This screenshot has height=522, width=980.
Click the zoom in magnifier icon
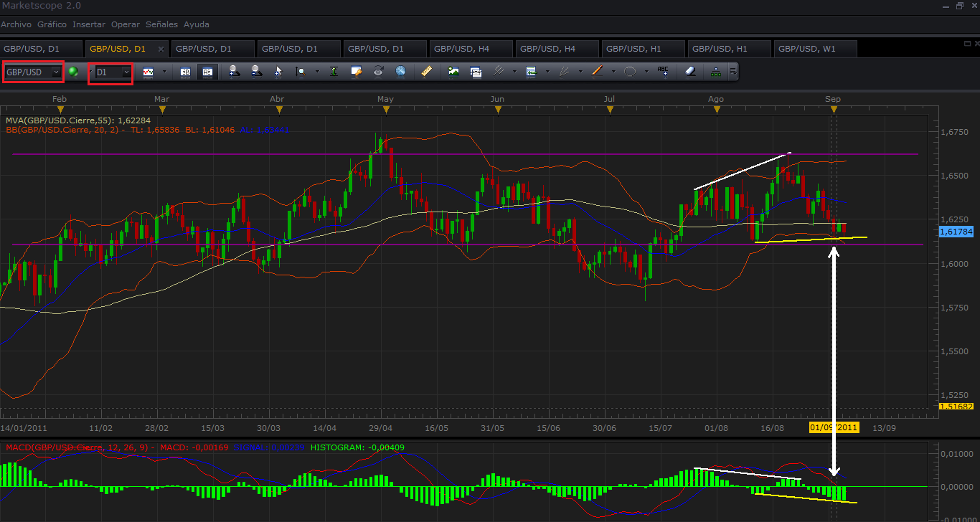click(x=233, y=72)
